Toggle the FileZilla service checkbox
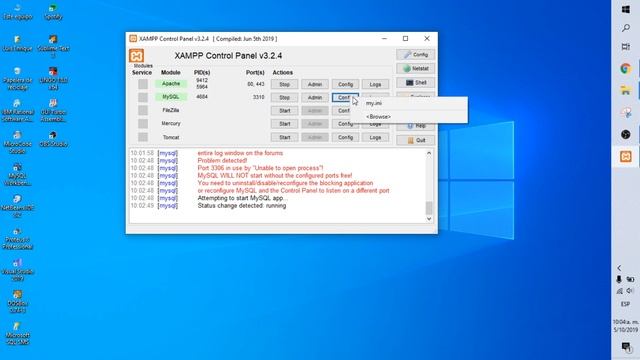Image resolution: width=640 pixels, height=360 pixels. pos(143,110)
